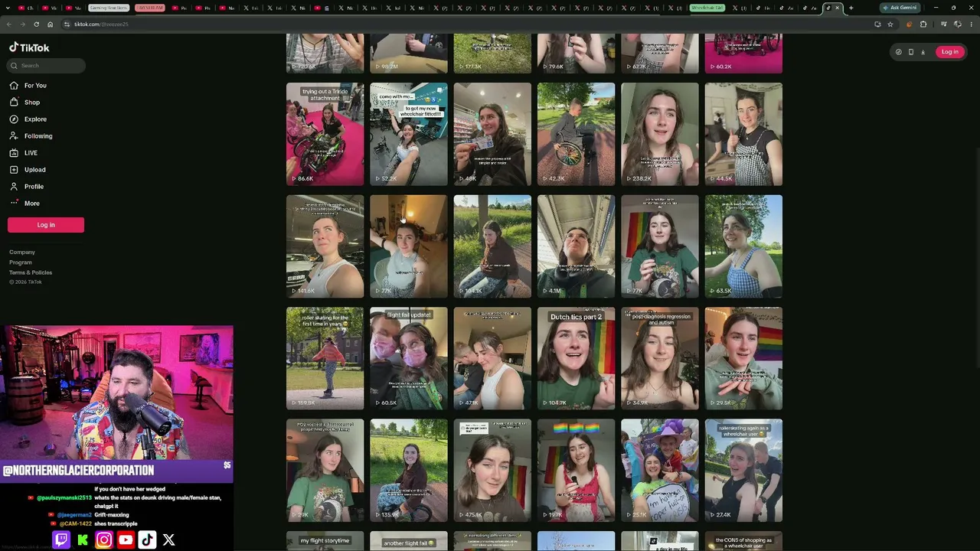The image size is (980, 551).
Task: Open the video with 29.5K views
Action: point(743,358)
